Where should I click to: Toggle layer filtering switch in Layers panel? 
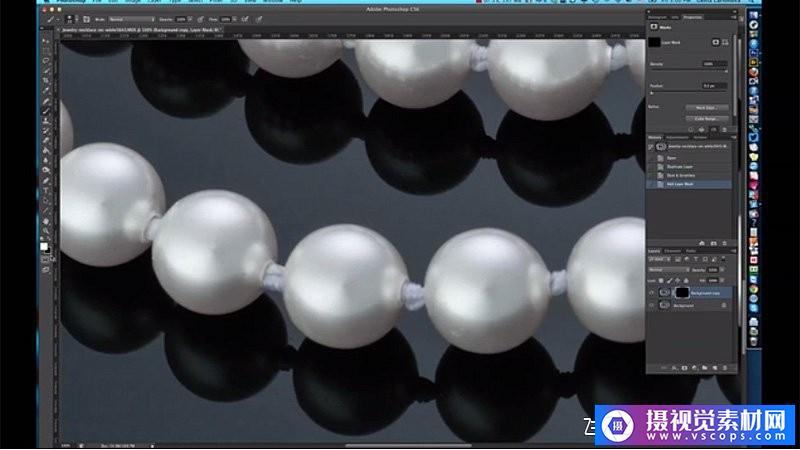(x=723, y=259)
